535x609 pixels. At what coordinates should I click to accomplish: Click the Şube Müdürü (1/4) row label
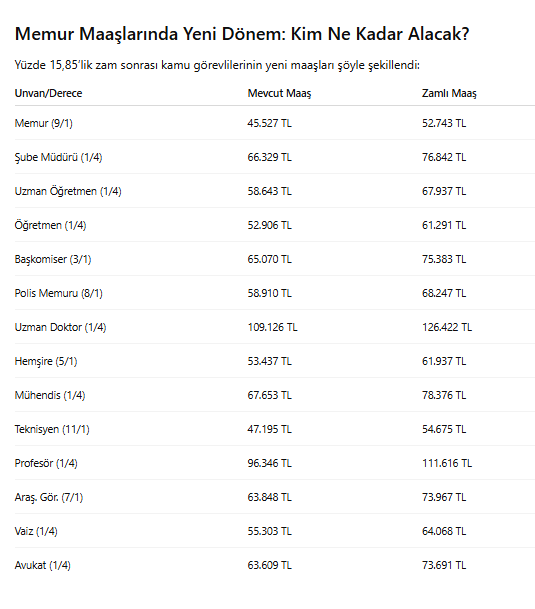pyautogui.click(x=58, y=158)
